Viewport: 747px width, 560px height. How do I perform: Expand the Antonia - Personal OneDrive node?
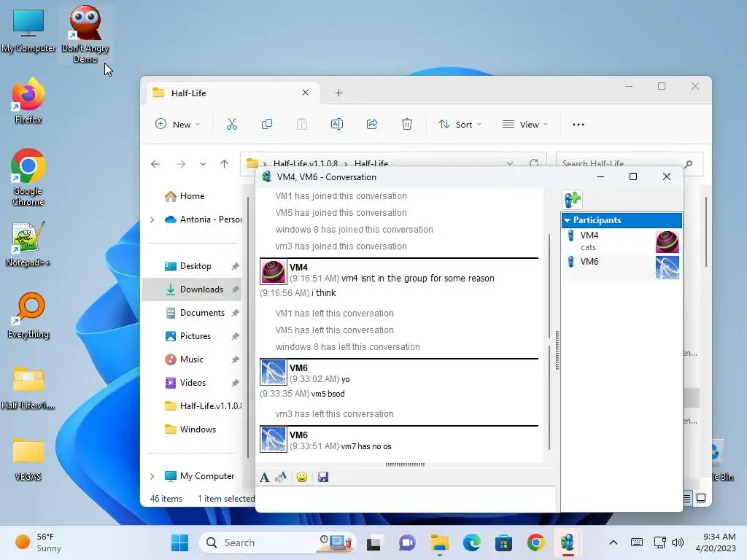click(x=152, y=219)
